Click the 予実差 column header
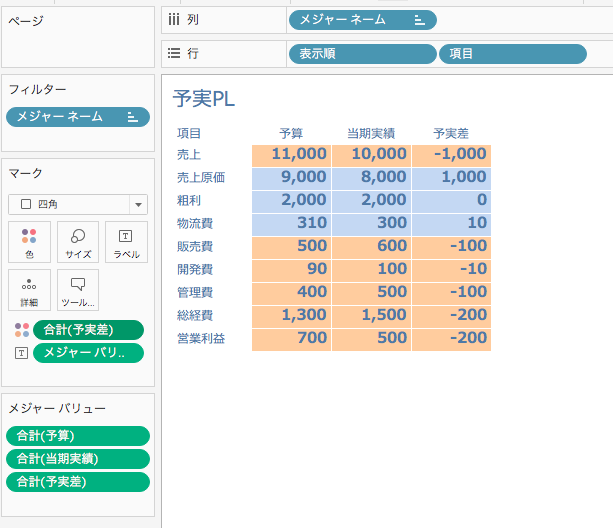 pyautogui.click(x=451, y=134)
